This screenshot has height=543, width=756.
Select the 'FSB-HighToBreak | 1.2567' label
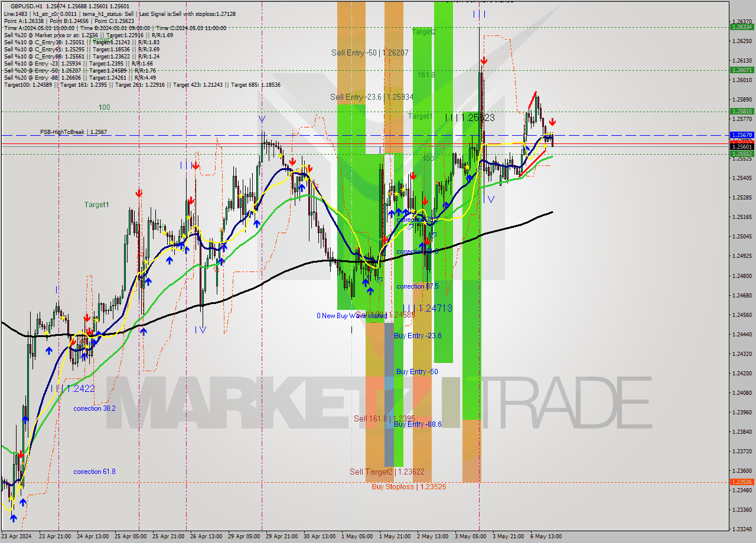[x=73, y=132]
